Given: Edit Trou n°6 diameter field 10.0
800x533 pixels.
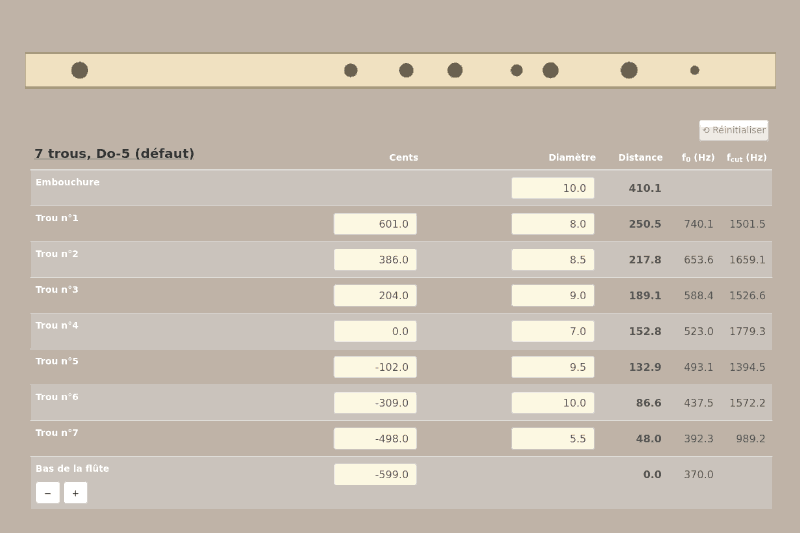Looking at the screenshot, I should [552, 403].
